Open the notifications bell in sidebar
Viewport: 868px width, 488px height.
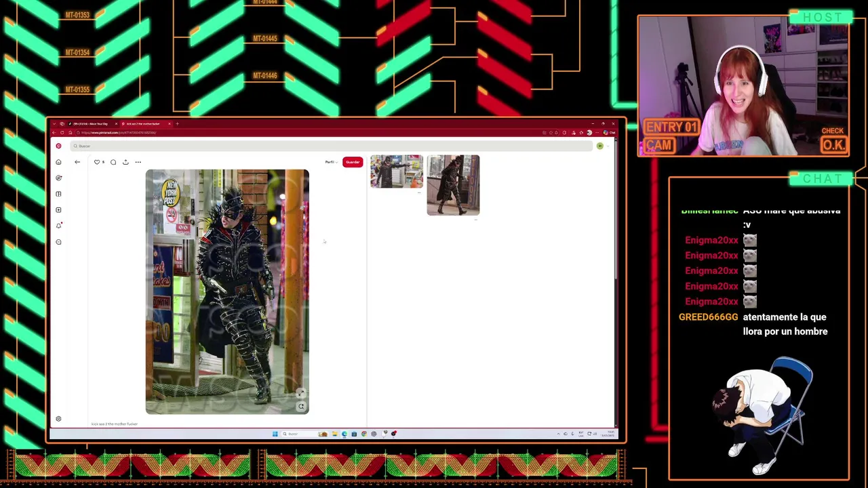point(58,226)
